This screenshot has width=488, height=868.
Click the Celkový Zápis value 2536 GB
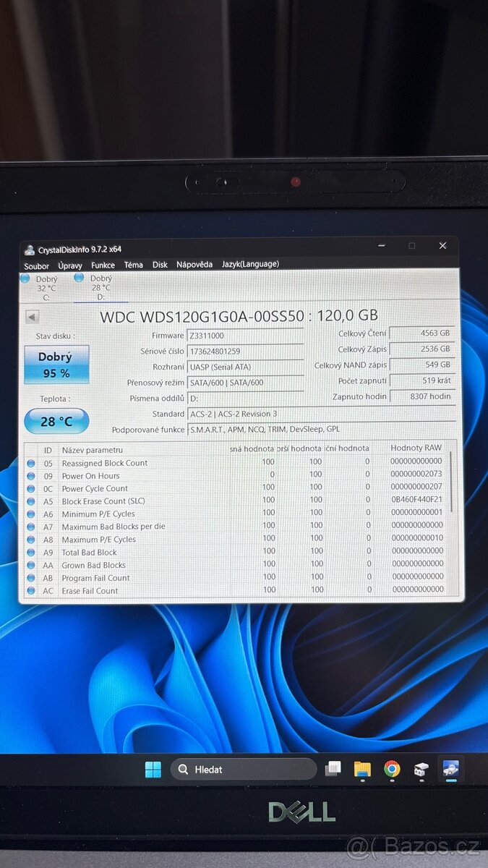click(422, 349)
